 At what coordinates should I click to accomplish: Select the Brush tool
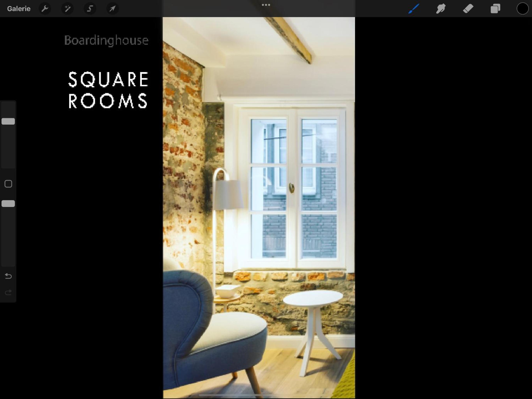coord(414,9)
